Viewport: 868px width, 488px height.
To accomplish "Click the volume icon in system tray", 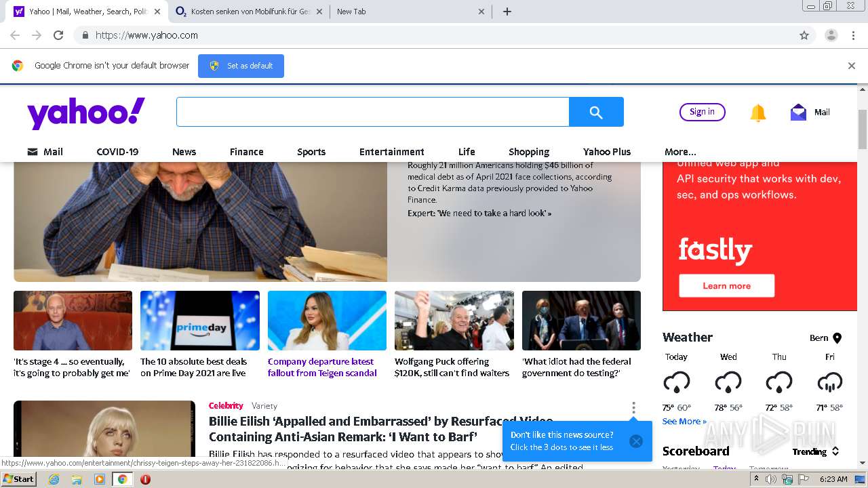I will (x=771, y=479).
